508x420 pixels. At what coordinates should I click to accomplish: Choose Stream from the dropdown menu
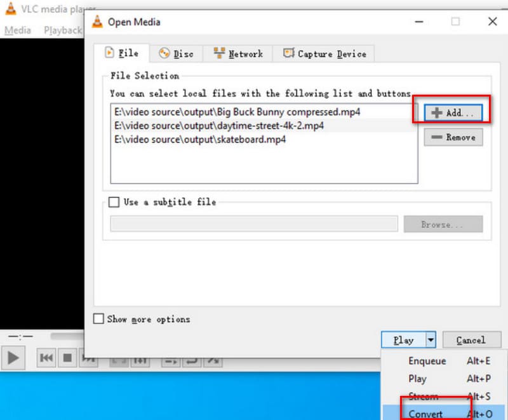[444, 396]
